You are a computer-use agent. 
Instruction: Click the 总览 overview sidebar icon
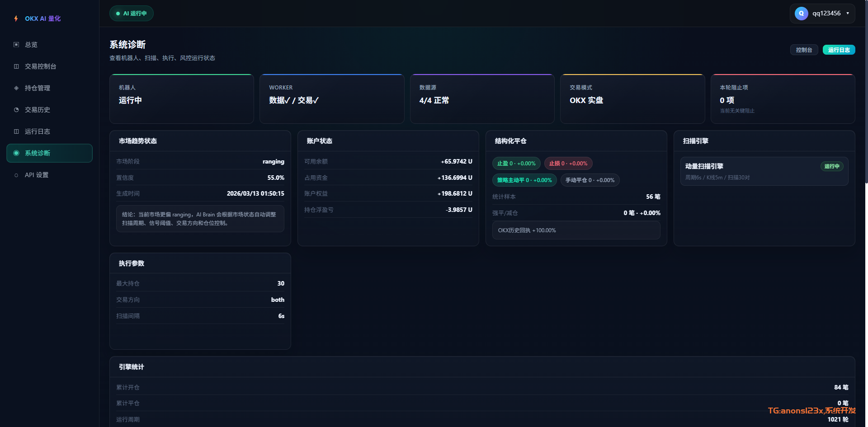point(16,45)
